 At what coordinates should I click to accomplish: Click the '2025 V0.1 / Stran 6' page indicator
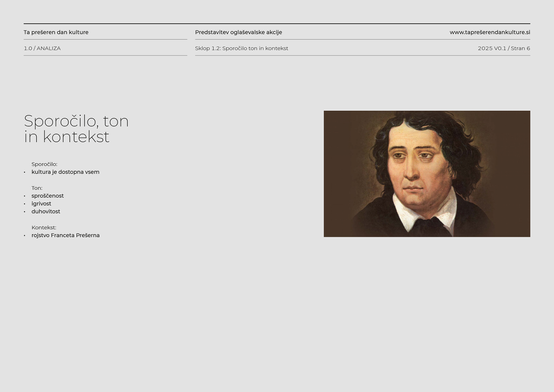(x=504, y=48)
